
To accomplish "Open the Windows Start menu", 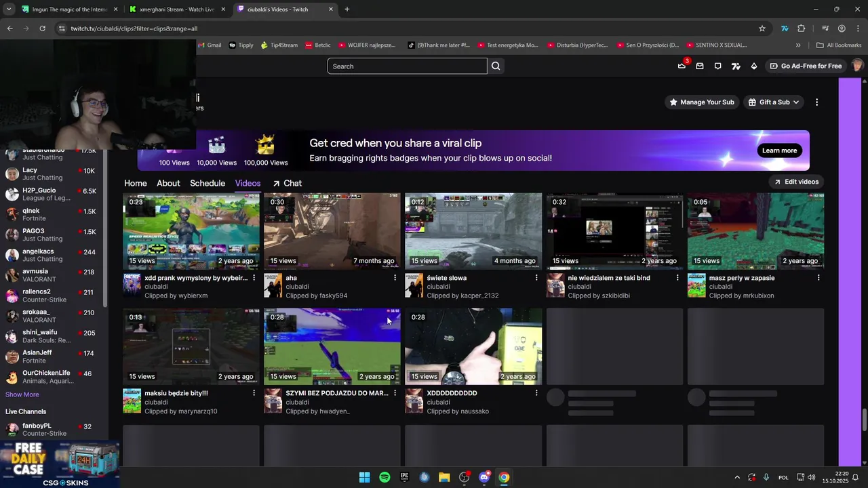I will tap(365, 477).
